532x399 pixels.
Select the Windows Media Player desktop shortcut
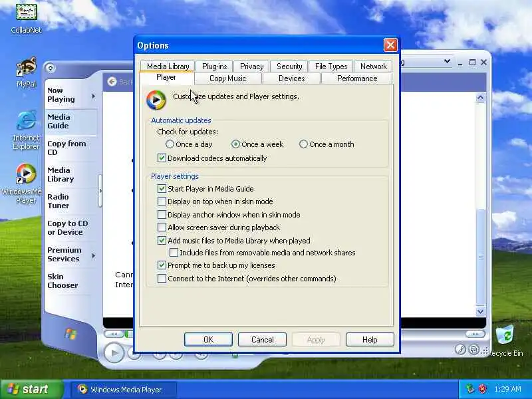click(x=26, y=184)
